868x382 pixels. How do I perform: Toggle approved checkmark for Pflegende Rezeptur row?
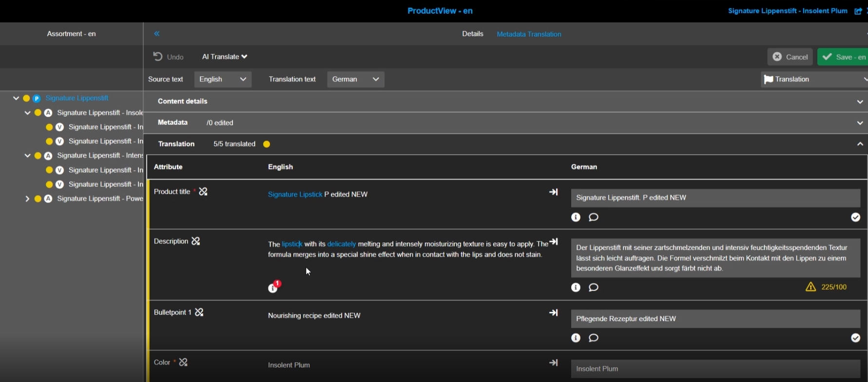(855, 338)
